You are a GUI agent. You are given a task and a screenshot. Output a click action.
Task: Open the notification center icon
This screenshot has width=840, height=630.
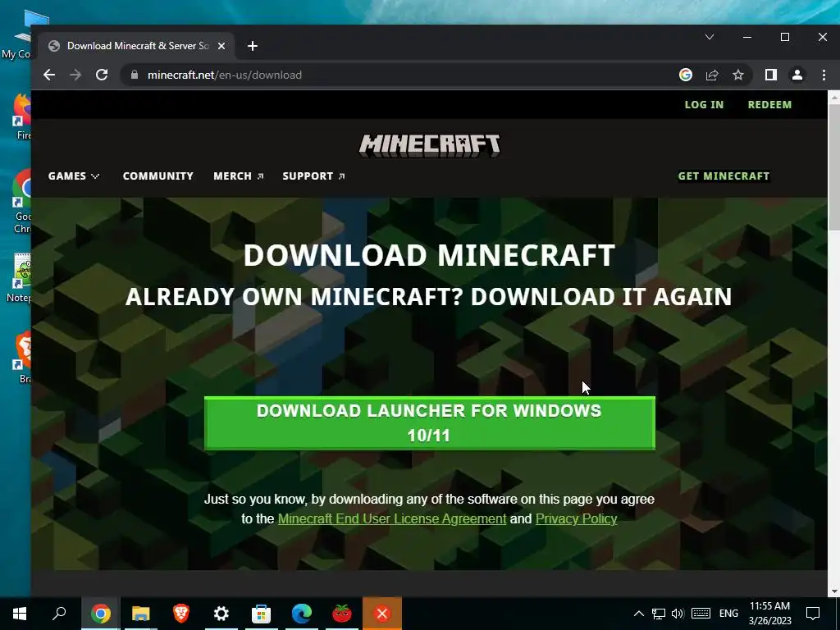pyautogui.click(x=813, y=614)
